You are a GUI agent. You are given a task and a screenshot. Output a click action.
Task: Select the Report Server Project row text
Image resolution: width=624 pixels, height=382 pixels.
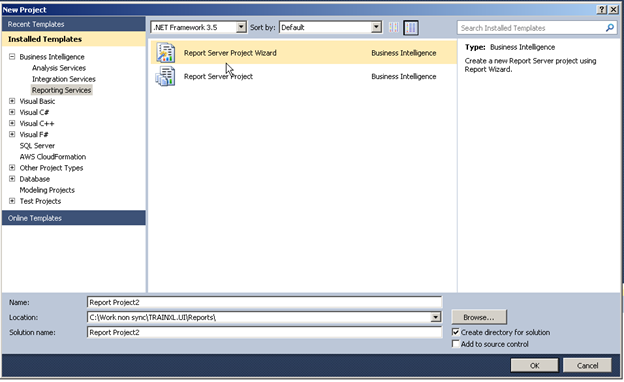pos(218,76)
